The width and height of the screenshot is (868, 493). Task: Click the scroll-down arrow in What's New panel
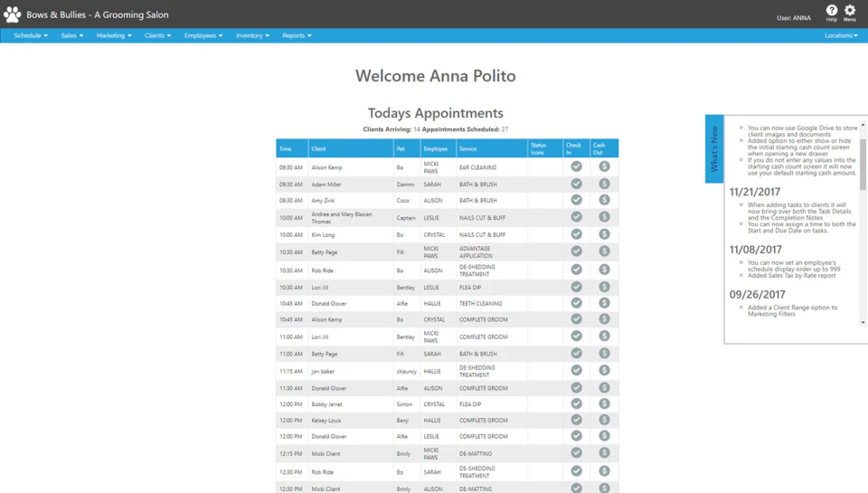point(863,322)
